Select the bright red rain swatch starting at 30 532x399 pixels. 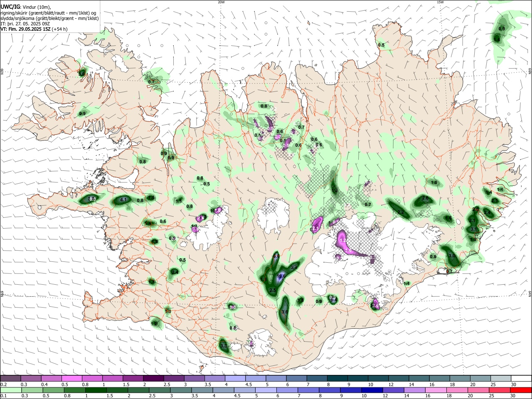pos(520,390)
